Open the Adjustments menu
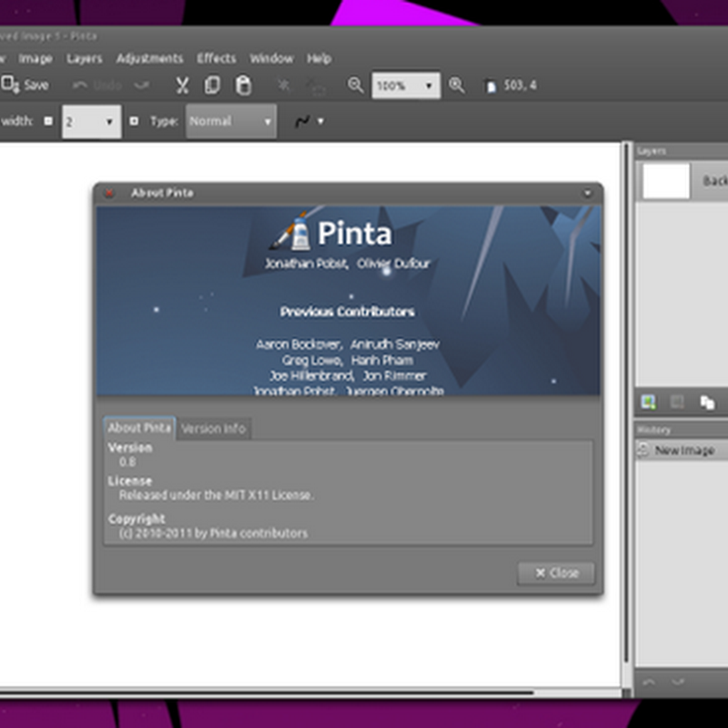The height and width of the screenshot is (728, 728). point(149,58)
